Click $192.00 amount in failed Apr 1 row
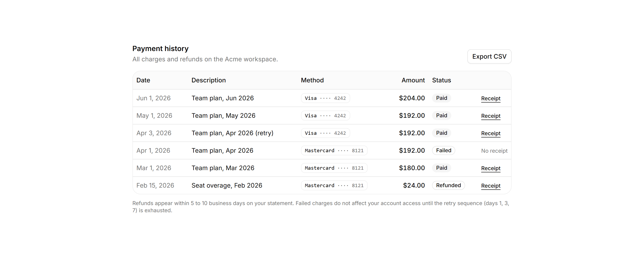The width and height of the screenshot is (644, 257). 412,151
